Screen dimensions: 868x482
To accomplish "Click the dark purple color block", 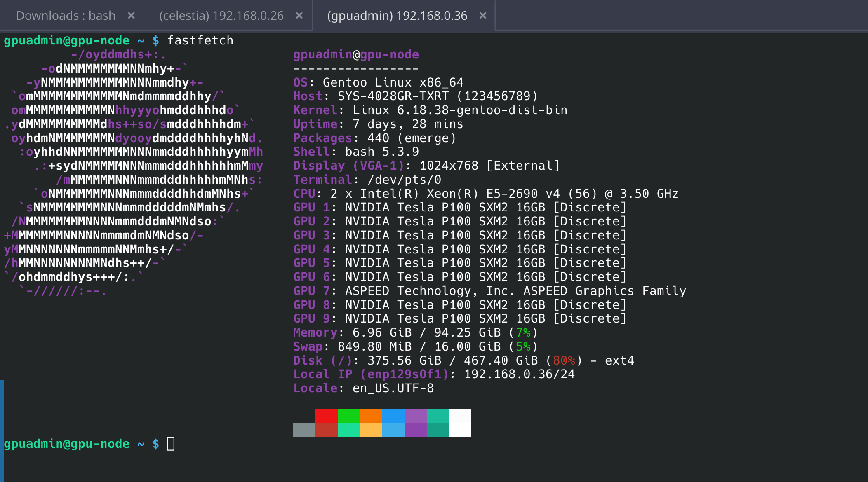I will point(416,430).
